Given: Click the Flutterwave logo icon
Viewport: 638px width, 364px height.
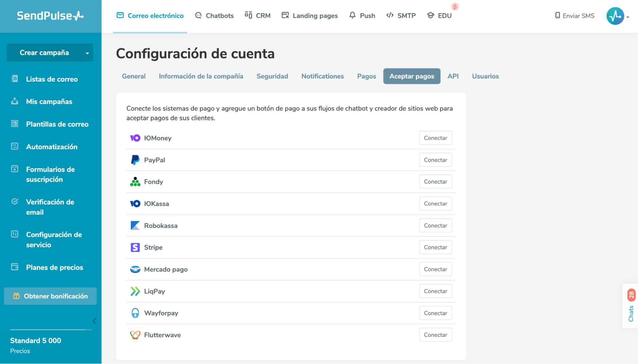Looking at the screenshot, I should [x=135, y=335].
